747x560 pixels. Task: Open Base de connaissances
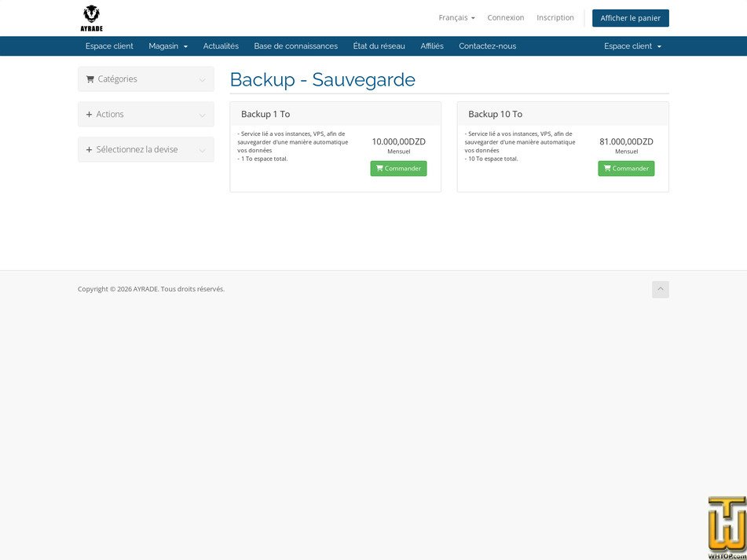point(296,46)
